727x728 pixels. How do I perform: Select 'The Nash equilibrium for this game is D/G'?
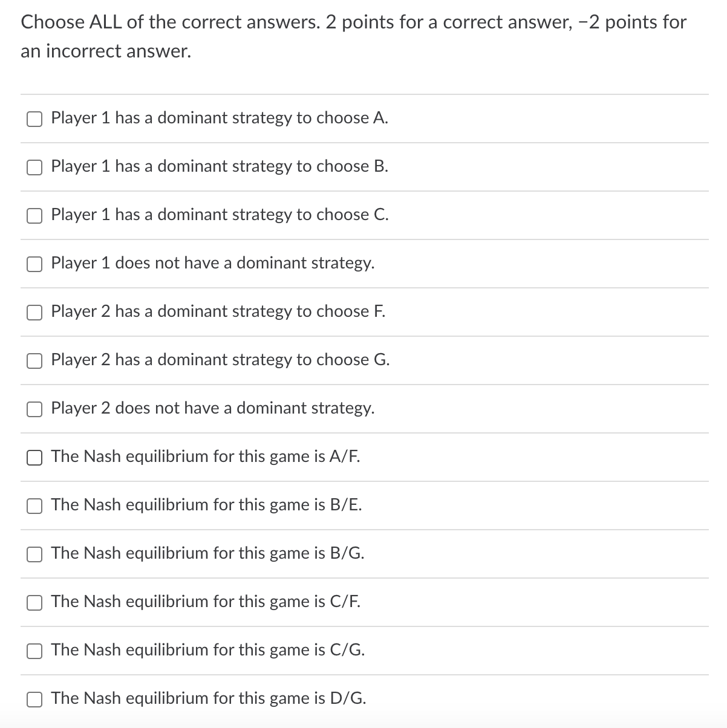click(34, 699)
